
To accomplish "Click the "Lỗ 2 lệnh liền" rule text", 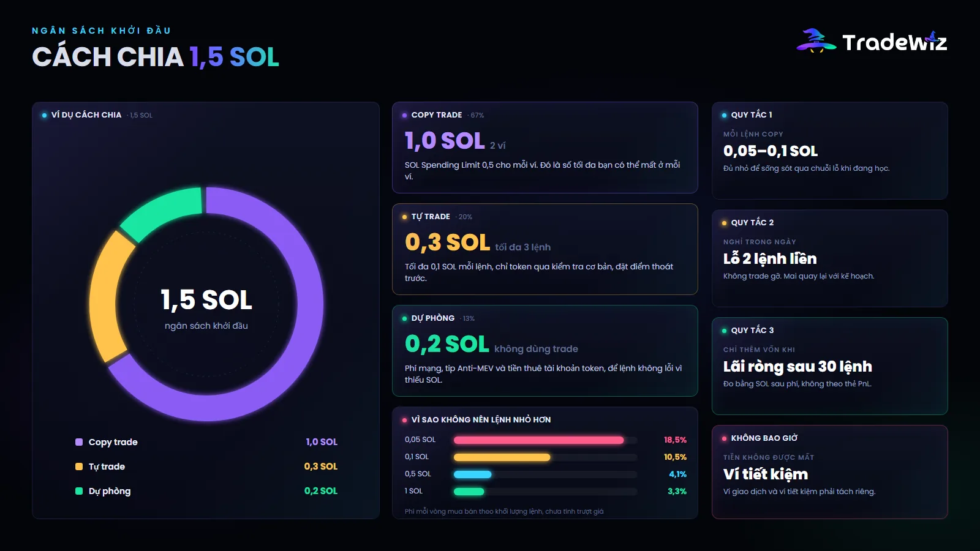I will 770,258.
